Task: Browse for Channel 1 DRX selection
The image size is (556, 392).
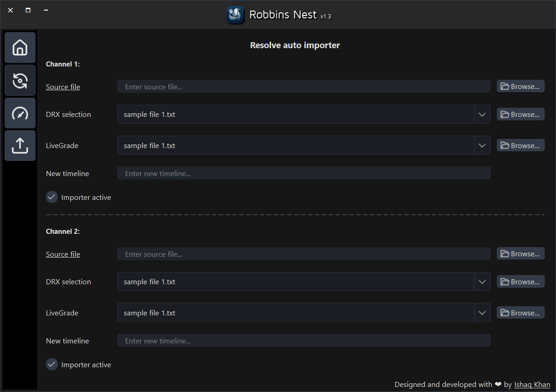Action: 521,114
